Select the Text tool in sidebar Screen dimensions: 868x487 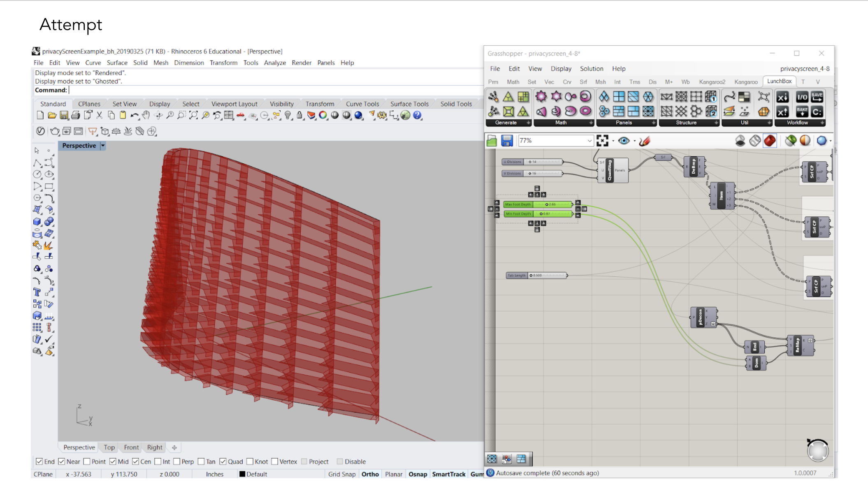[37, 292]
